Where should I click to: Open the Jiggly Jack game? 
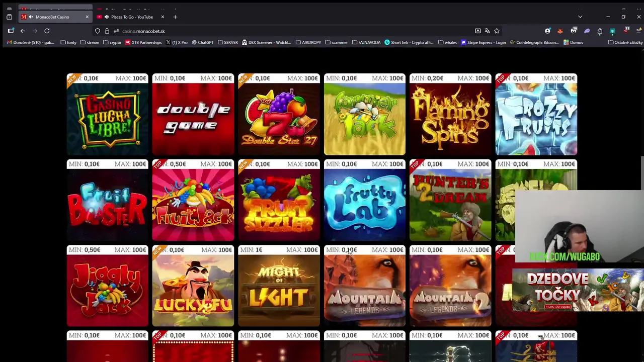[x=108, y=286]
